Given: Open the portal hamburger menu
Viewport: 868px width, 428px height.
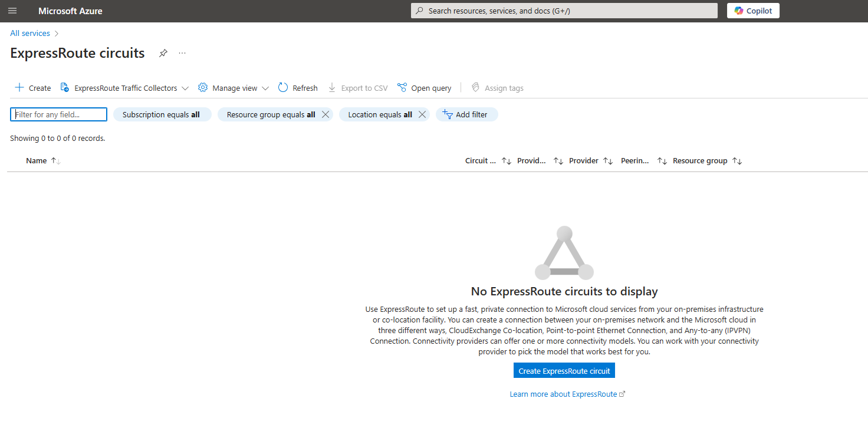Looking at the screenshot, I should [x=12, y=11].
